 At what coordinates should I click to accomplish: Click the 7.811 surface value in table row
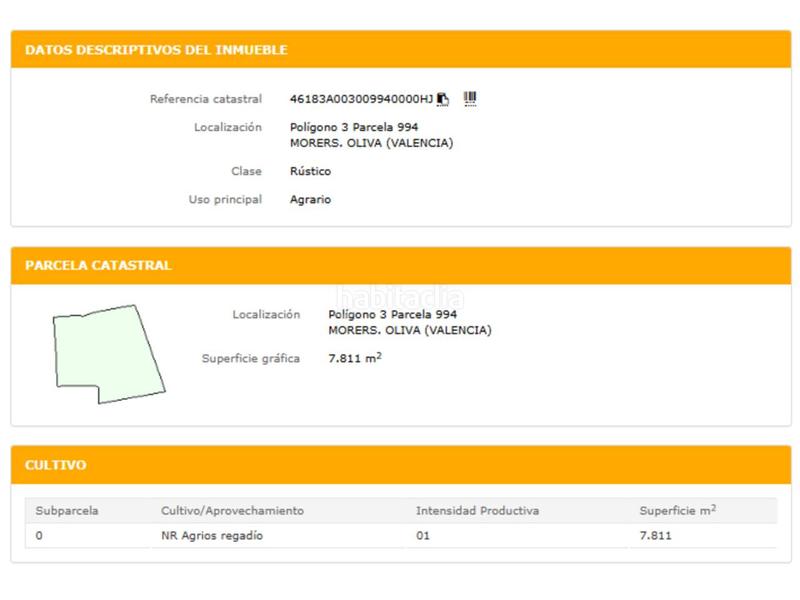pyautogui.click(x=655, y=536)
